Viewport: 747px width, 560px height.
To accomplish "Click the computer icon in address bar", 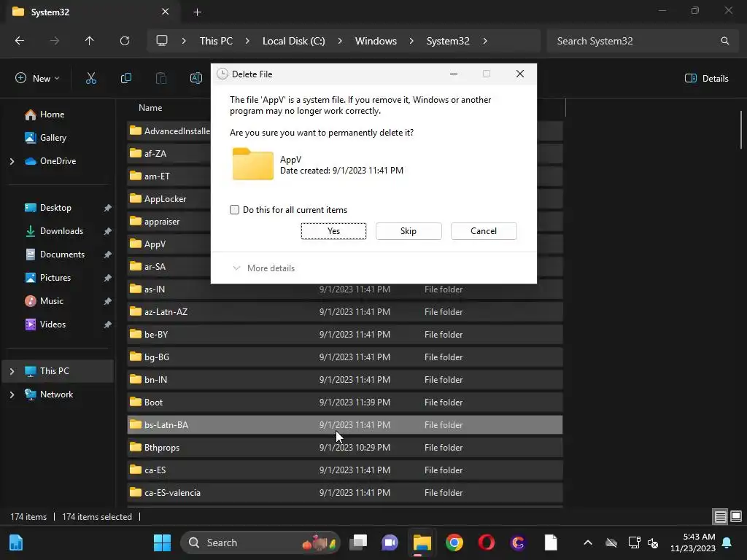I will pyautogui.click(x=162, y=41).
